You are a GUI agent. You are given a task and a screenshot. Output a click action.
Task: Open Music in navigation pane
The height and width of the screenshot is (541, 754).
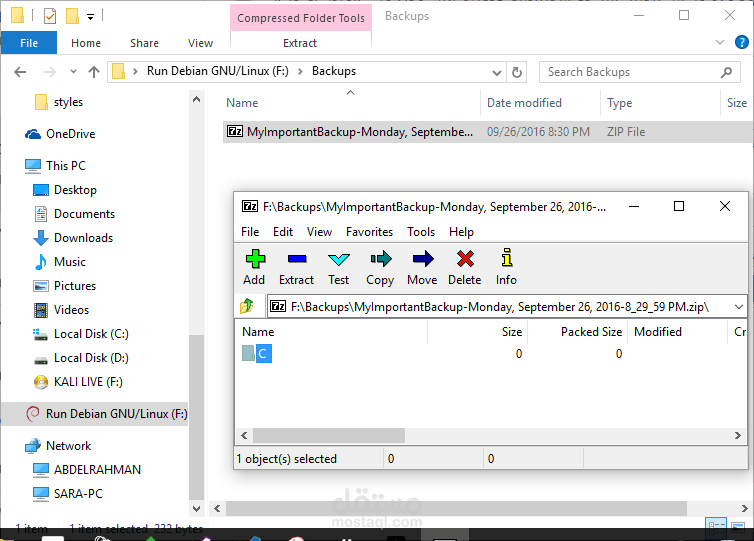[x=60, y=262]
